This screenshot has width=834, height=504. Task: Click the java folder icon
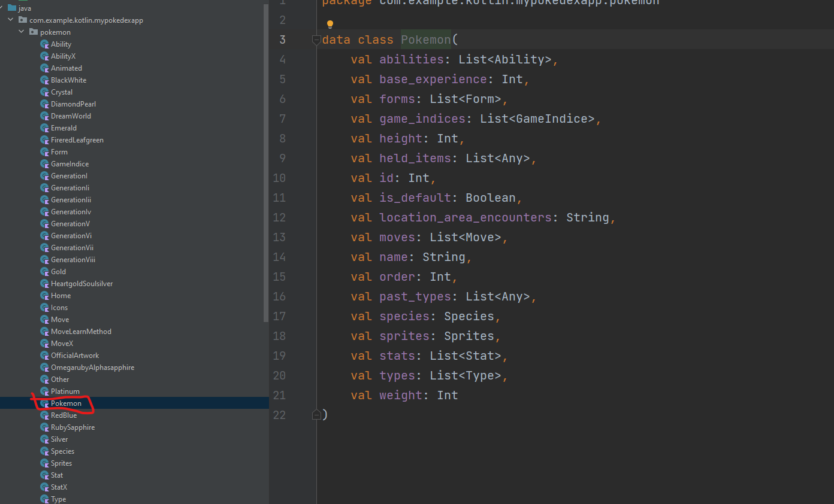click(x=12, y=8)
